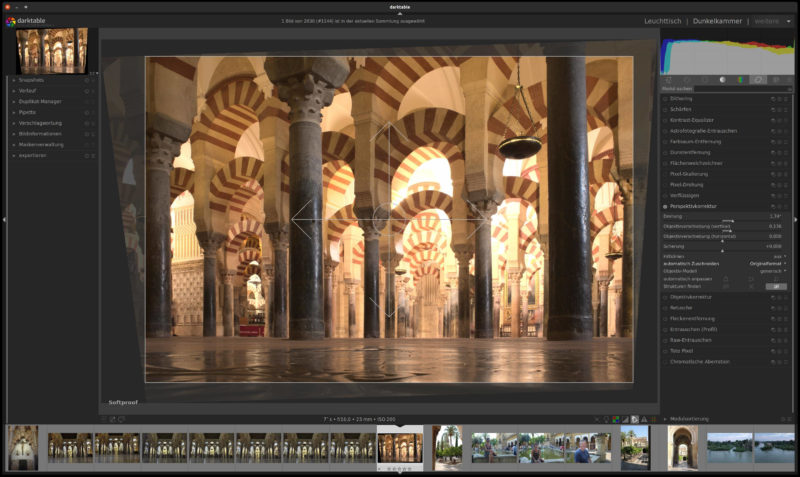Enable the Raw-Entrauschen module
800x477 pixels.
pos(665,340)
